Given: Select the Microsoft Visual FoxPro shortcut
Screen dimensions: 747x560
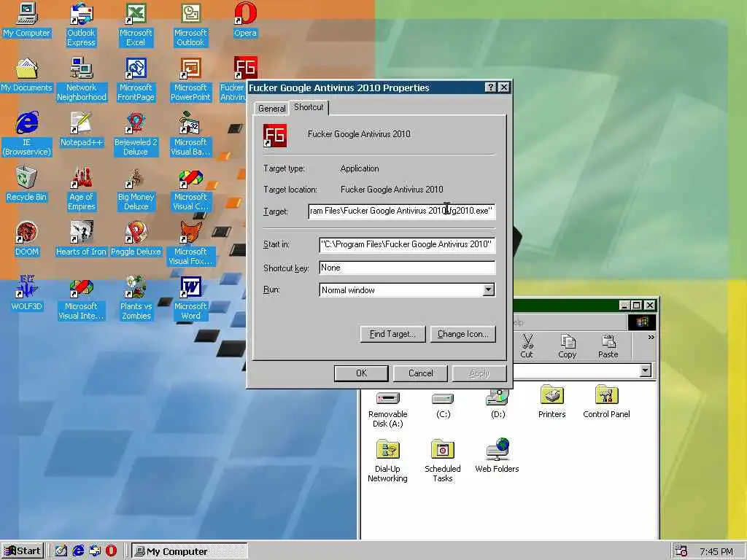Looking at the screenshot, I should (190, 244).
